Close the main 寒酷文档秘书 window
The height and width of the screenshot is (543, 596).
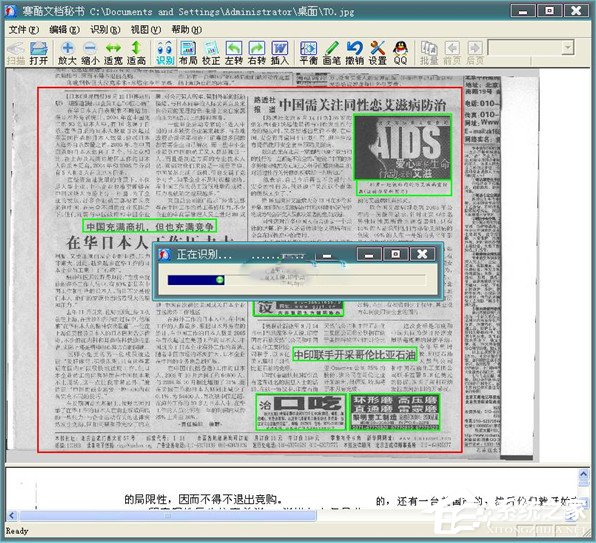576,11
